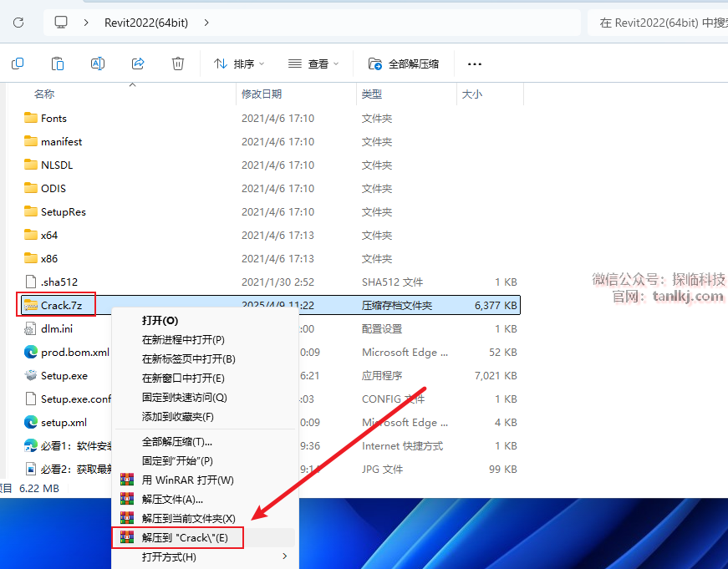
Task: Click the setup.xml file name
Action: point(64,422)
